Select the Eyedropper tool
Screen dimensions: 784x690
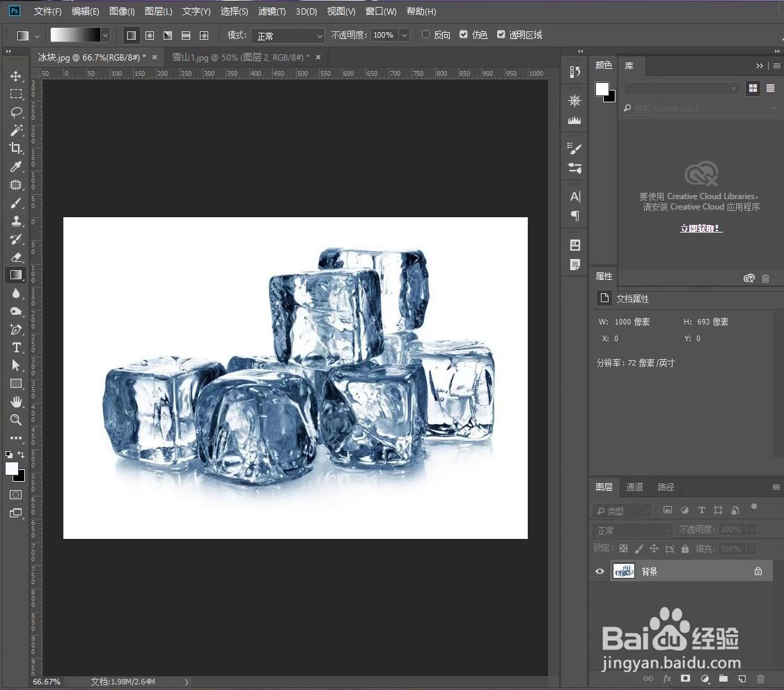16,166
